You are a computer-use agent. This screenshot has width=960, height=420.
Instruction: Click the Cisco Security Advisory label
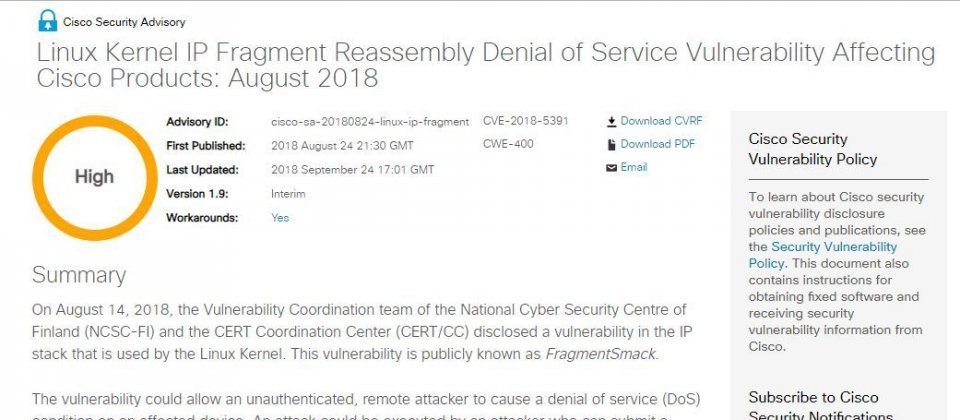(124, 23)
